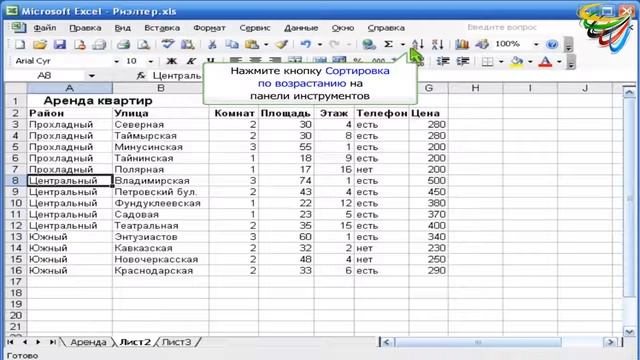
Task: Apply yellow fill color bucket
Action: click(x=516, y=61)
